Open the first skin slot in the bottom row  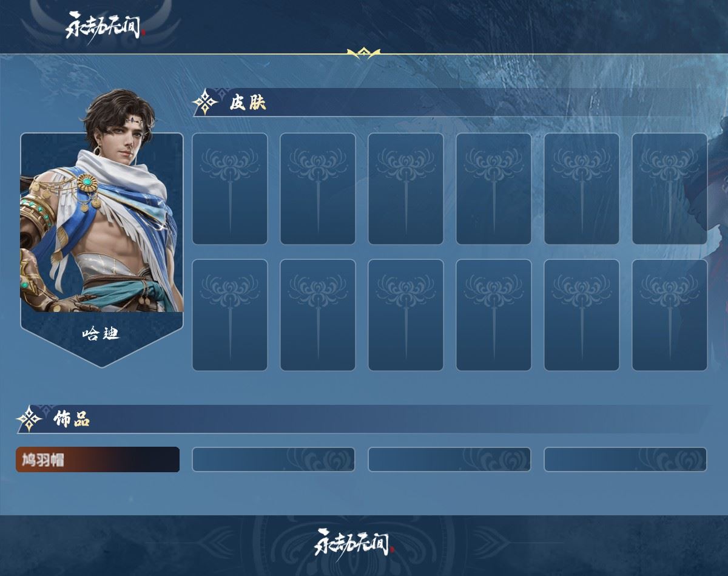click(x=230, y=315)
